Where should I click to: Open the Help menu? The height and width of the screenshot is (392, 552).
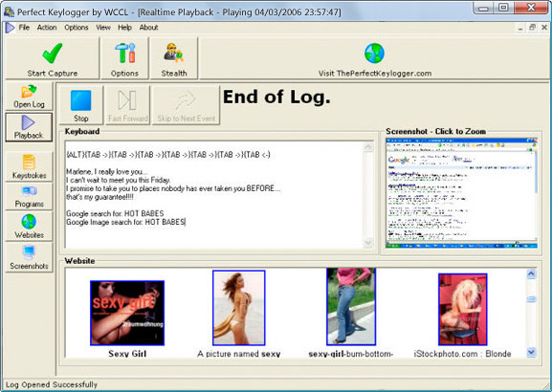(x=124, y=28)
